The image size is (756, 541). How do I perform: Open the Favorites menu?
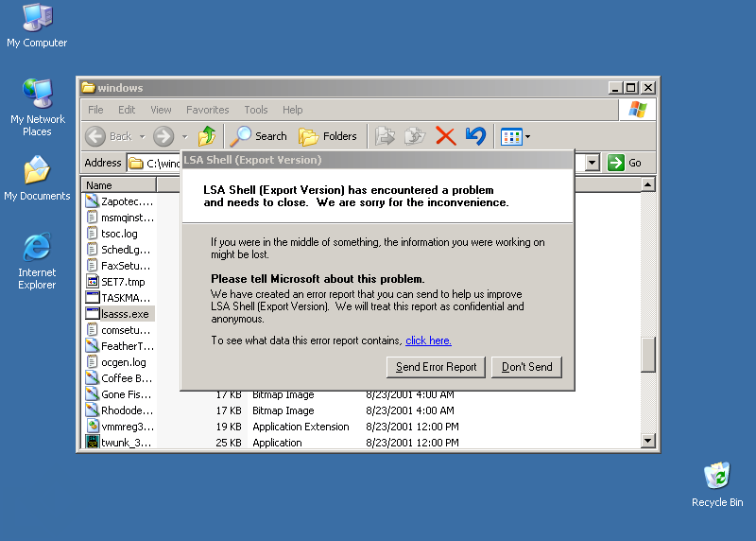pyautogui.click(x=207, y=110)
